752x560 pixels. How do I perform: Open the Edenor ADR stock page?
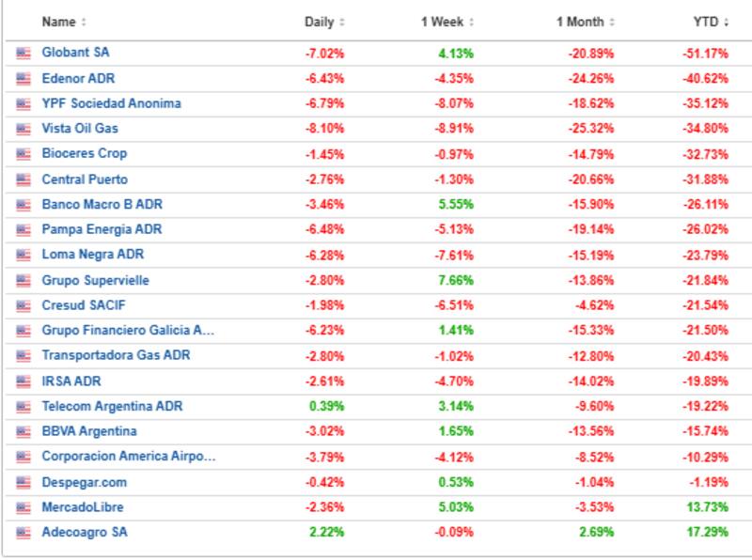(78, 78)
